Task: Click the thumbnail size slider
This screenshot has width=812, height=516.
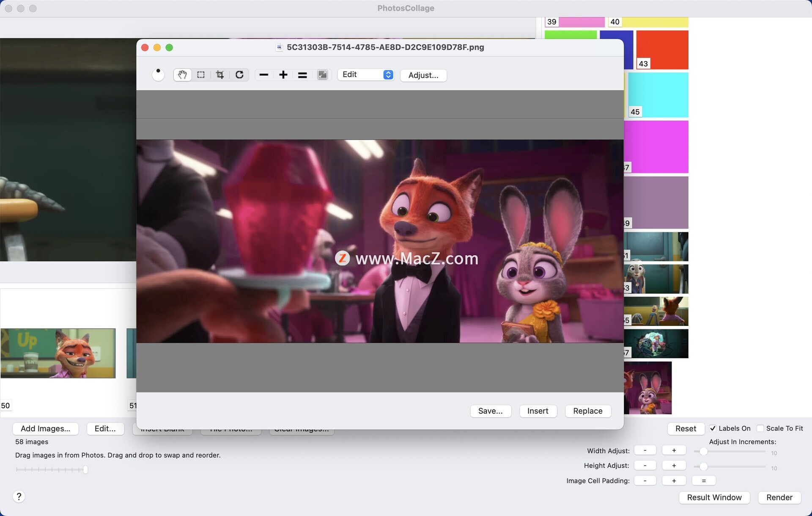Action: point(52,469)
